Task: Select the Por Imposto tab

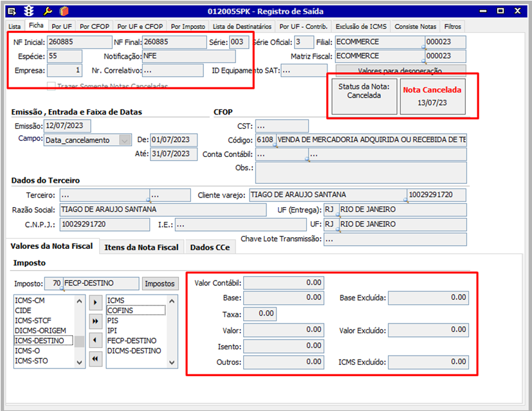Action: point(188,26)
